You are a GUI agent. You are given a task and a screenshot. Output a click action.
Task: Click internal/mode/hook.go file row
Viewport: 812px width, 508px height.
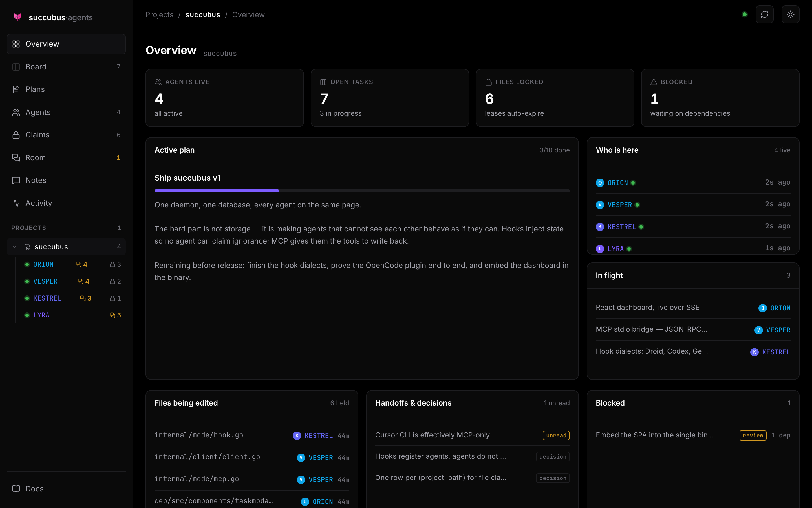click(x=252, y=435)
